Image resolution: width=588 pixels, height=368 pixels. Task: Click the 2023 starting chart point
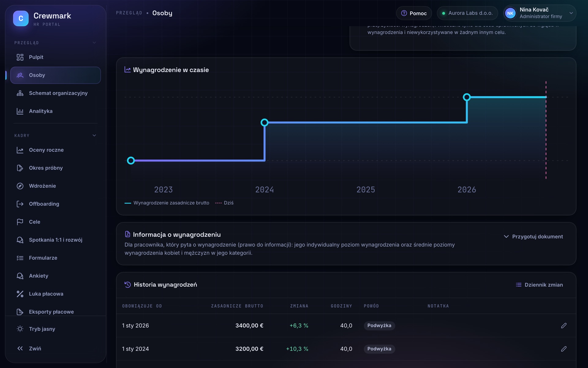coord(131,161)
